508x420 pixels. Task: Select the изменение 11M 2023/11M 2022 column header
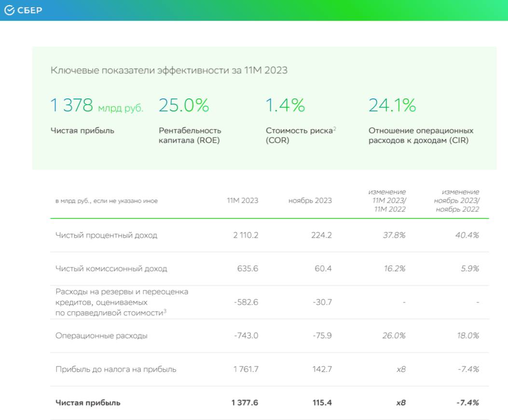[x=389, y=201]
